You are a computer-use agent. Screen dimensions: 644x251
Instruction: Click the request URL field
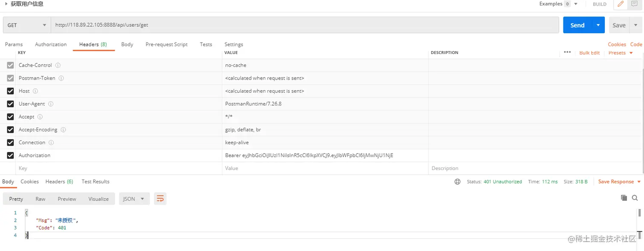[305, 25]
